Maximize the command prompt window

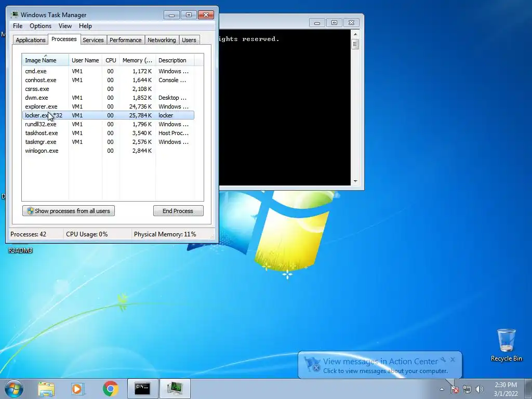(x=334, y=23)
